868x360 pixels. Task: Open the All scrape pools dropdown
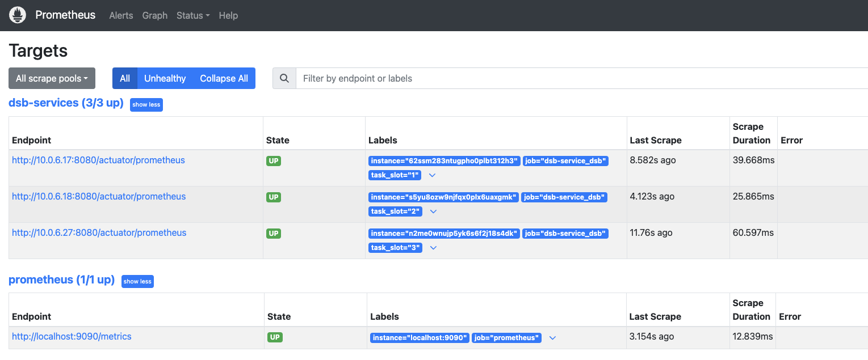pos(52,78)
